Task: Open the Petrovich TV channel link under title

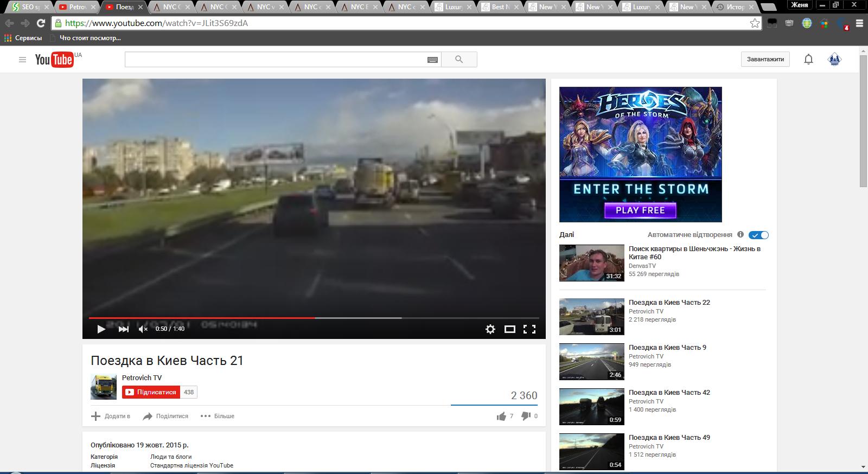Action: [x=142, y=377]
